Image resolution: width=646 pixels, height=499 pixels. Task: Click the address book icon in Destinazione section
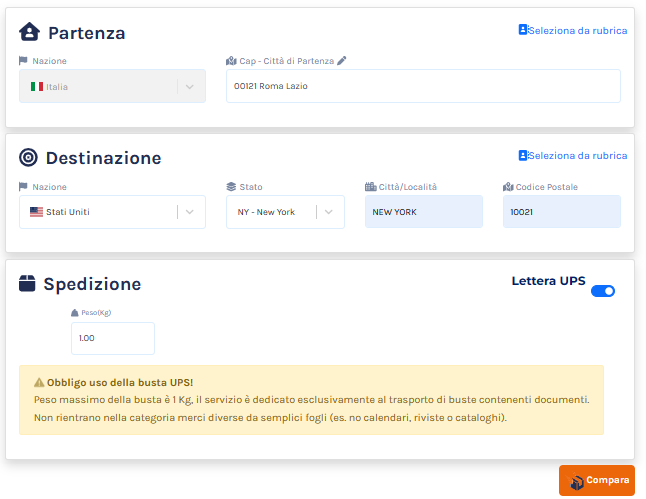click(x=522, y=155)
